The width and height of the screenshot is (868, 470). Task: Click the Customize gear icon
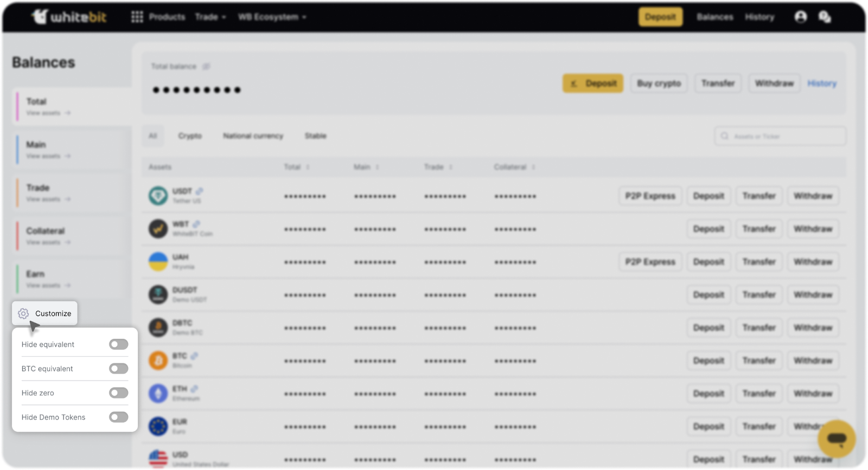pyautogui.click(x=23, y=313)
